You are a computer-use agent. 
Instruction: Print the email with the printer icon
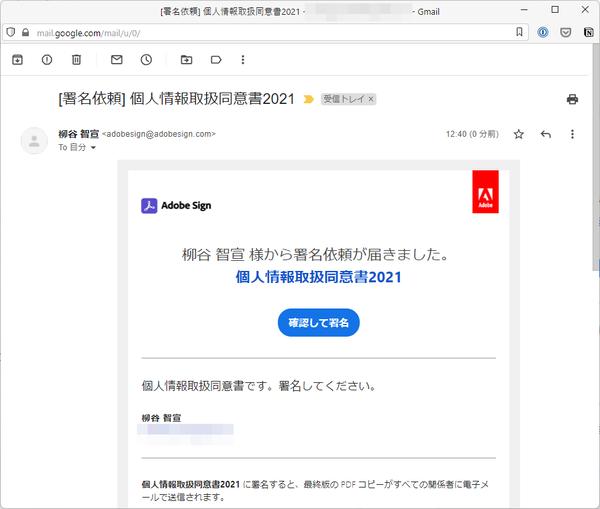572,100
